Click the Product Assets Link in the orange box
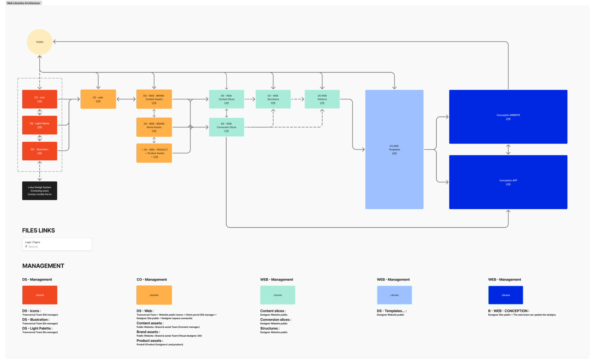The width and height of the screenshot is (595, 364). coord(156,157)
